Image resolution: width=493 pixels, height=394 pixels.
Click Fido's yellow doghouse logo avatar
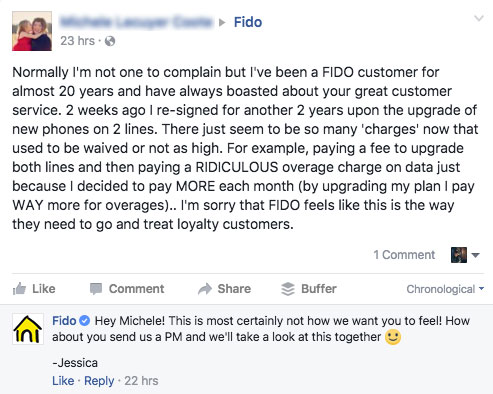coord(28,329)
